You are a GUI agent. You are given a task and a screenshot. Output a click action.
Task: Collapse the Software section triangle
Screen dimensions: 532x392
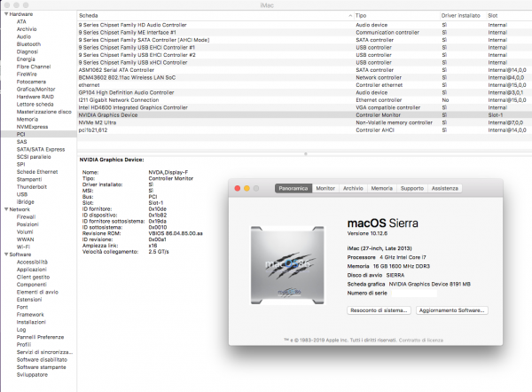[x=6, y=255]
